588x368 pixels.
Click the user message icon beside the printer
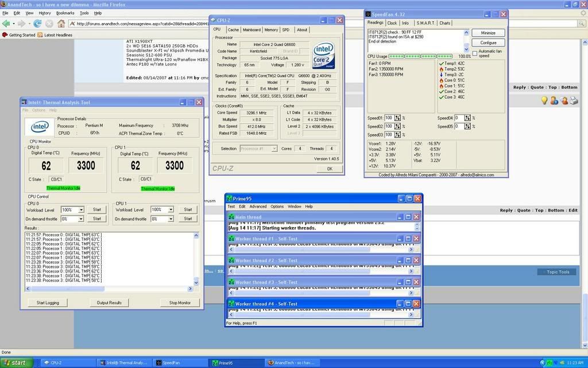click(564, 100)
